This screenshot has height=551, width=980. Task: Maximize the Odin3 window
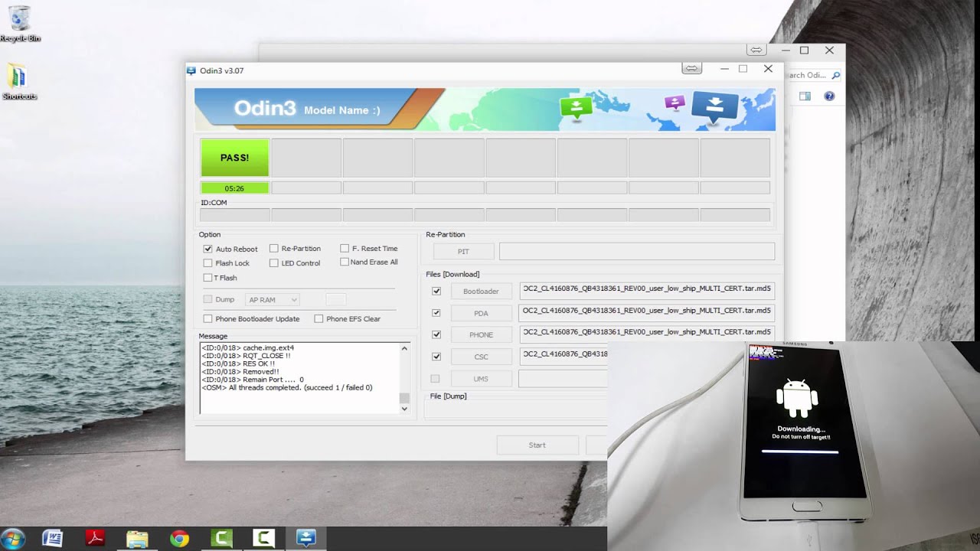[743, 69]
